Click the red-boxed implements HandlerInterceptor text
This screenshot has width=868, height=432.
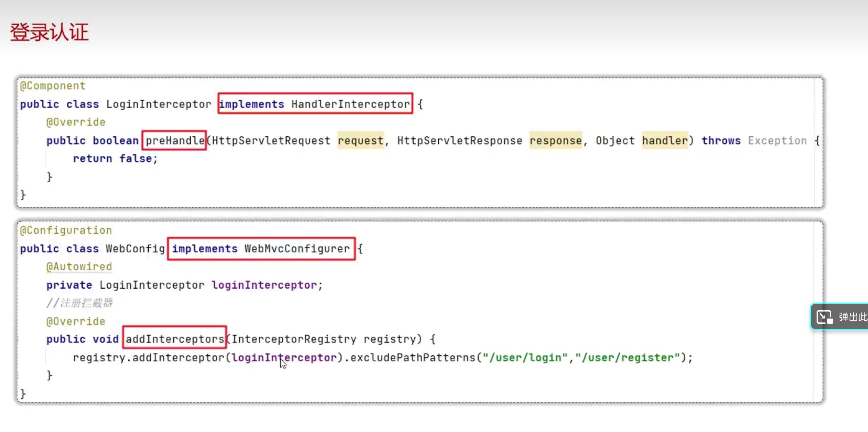[315, 104]
